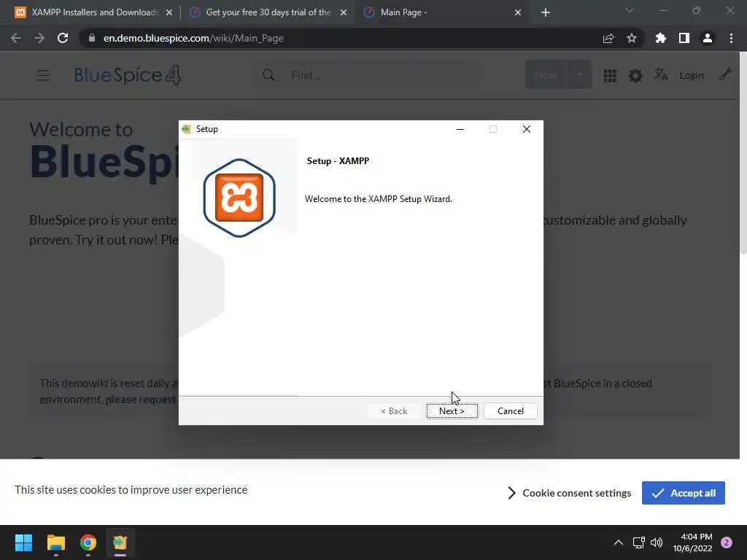Cancel the XAMPP Setup wizard
Viewport: 747px width, 560px height.
[x=510, y=411]
